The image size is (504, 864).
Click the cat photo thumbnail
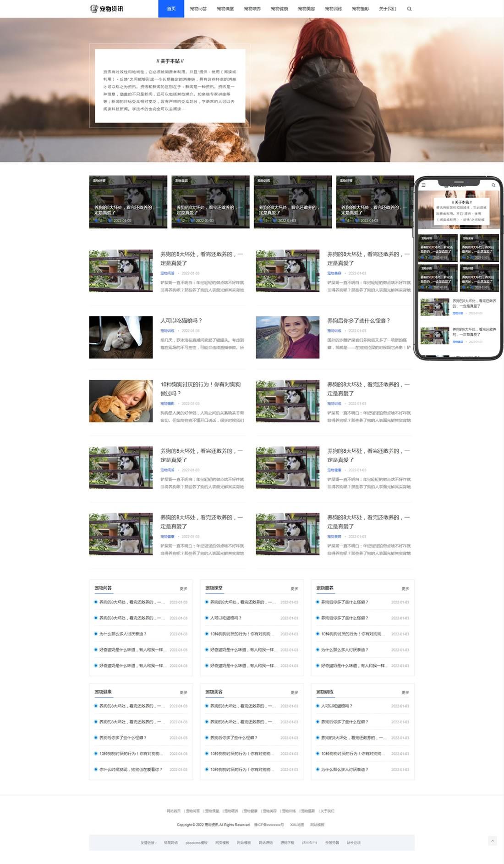point(121,337)
